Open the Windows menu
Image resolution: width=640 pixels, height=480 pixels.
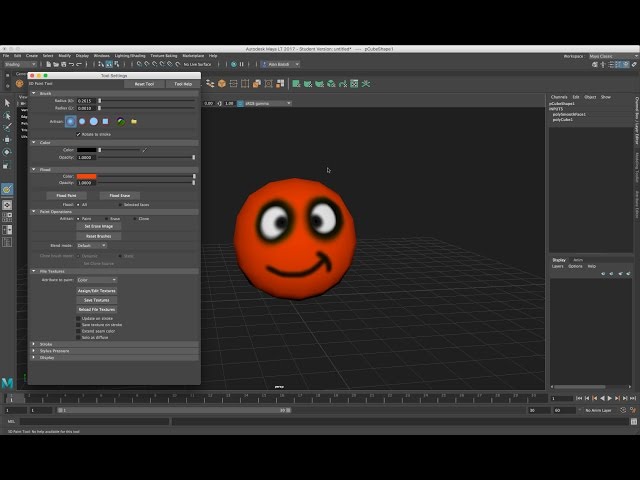[102, 56]
